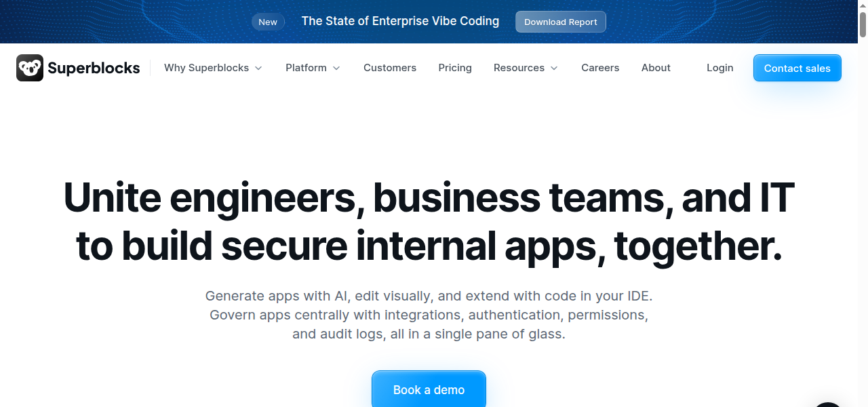Click the Book a demo button
Image resolution: width=868 pixels, height=407 pixels.
[429, 389]
